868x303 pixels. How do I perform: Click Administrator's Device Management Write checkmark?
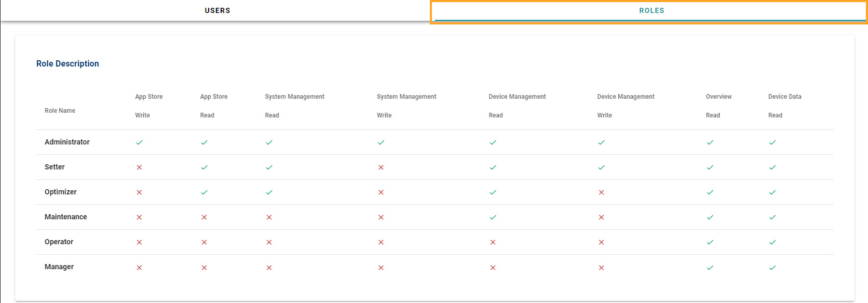[601, 142]
